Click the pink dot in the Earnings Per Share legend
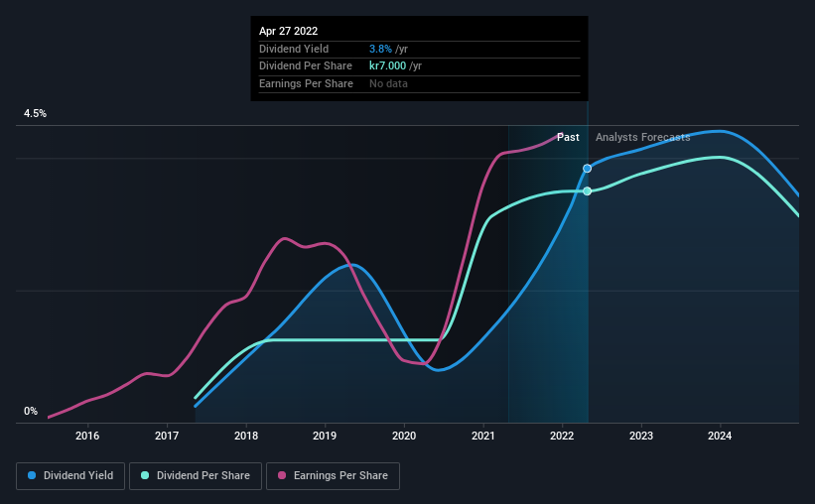 click(x=282, y=475)
